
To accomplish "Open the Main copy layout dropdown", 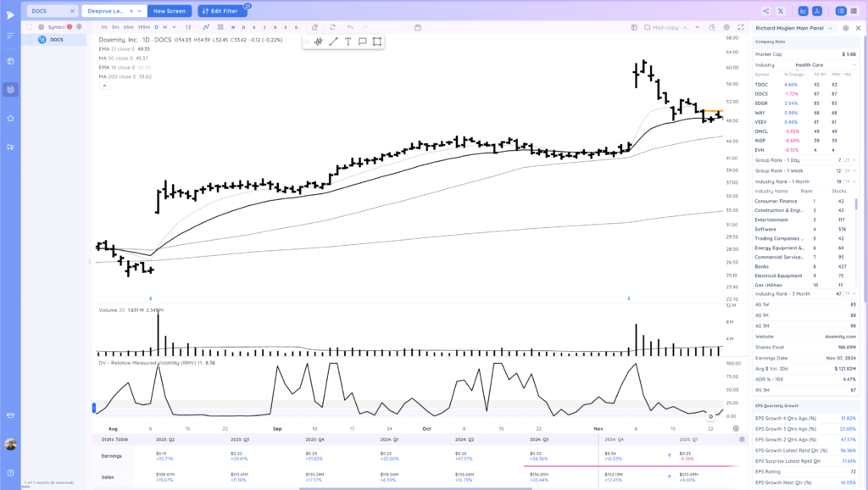I will (x=671, y=27).
